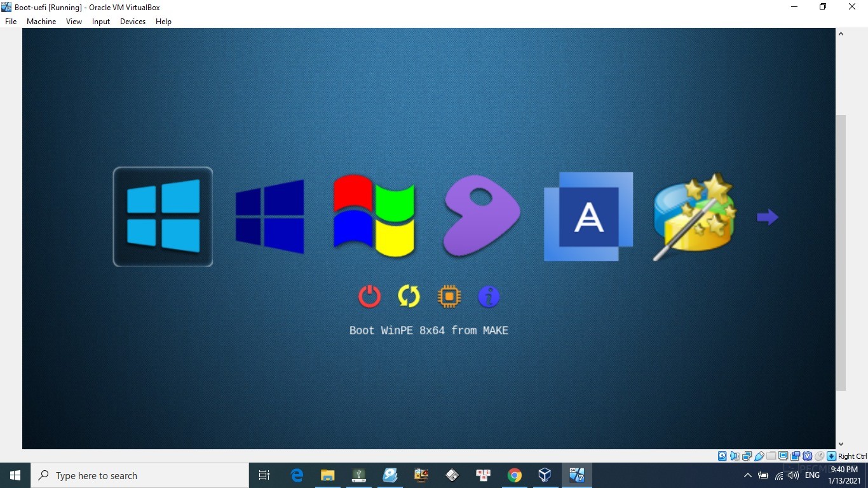The image size is (868, 488).
Task: Click the network status indicator in VirtualBox
Action: 747,456
